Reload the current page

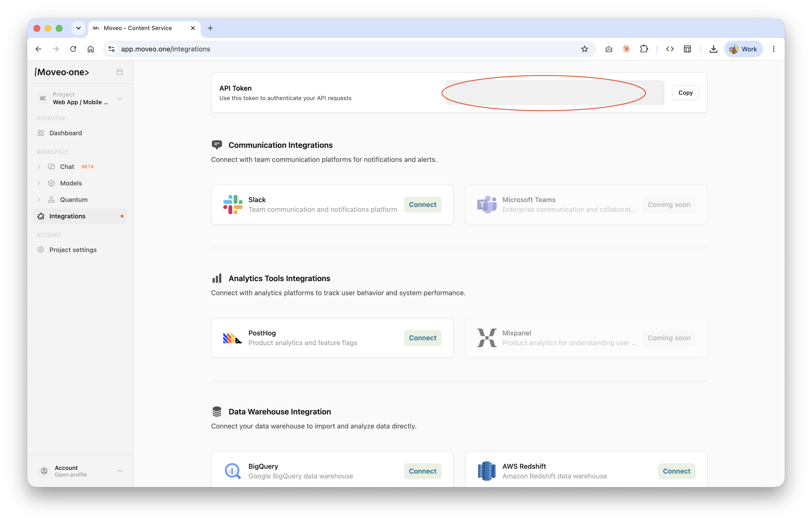73,49
